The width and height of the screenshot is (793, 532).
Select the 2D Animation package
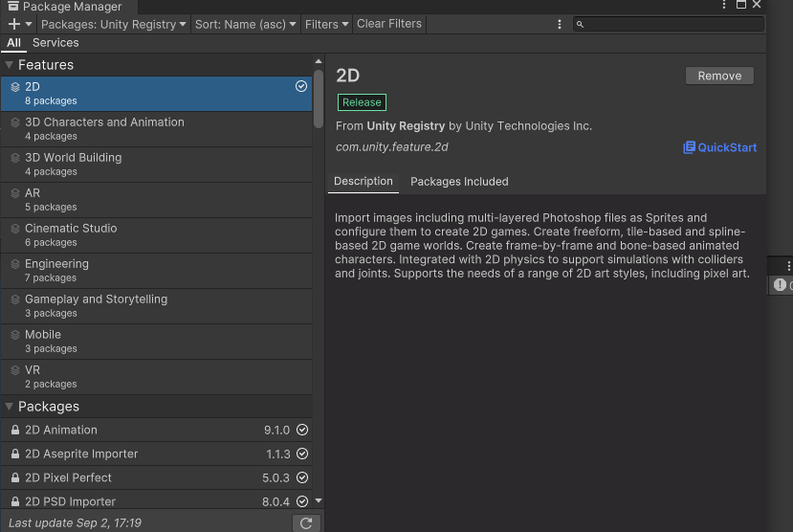tap(156, 430)
